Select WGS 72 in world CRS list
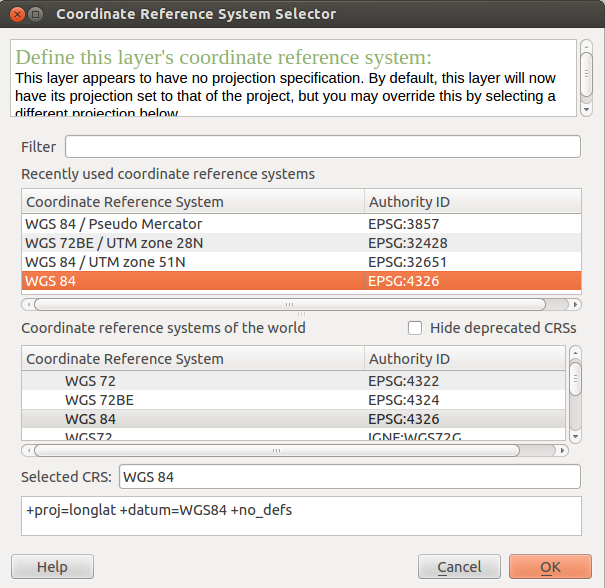 point(294,381)
